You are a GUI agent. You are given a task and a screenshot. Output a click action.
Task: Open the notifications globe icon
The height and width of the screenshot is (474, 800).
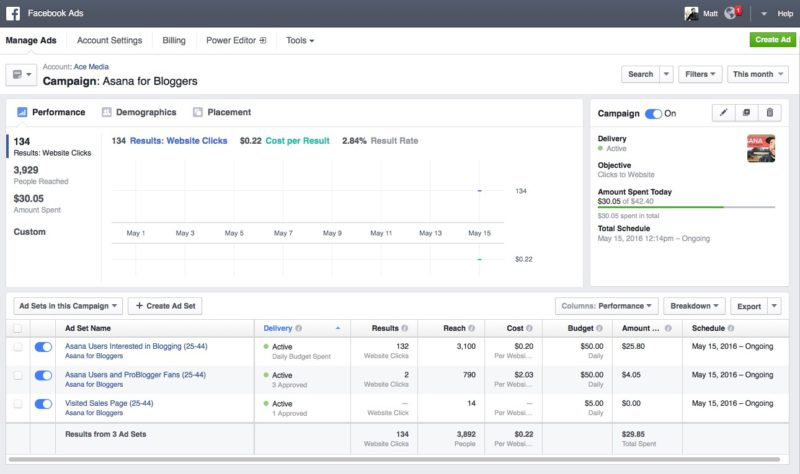[x=731, y=13]
